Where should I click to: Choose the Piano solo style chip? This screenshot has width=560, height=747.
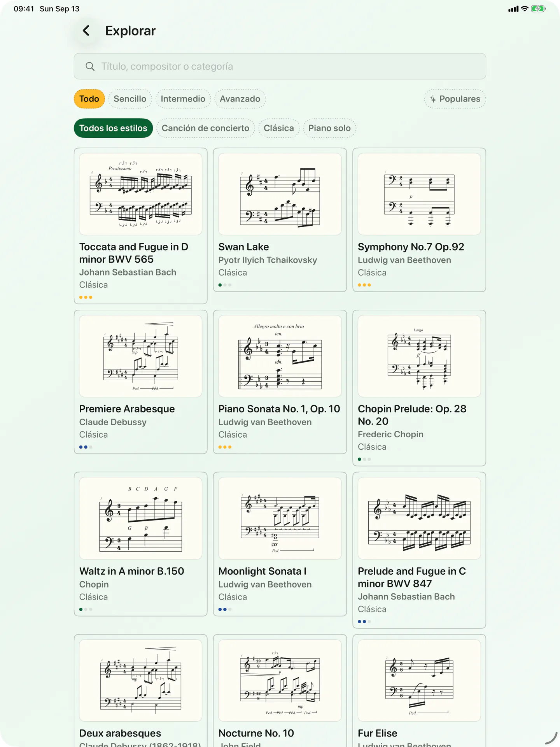coord(329,128)
